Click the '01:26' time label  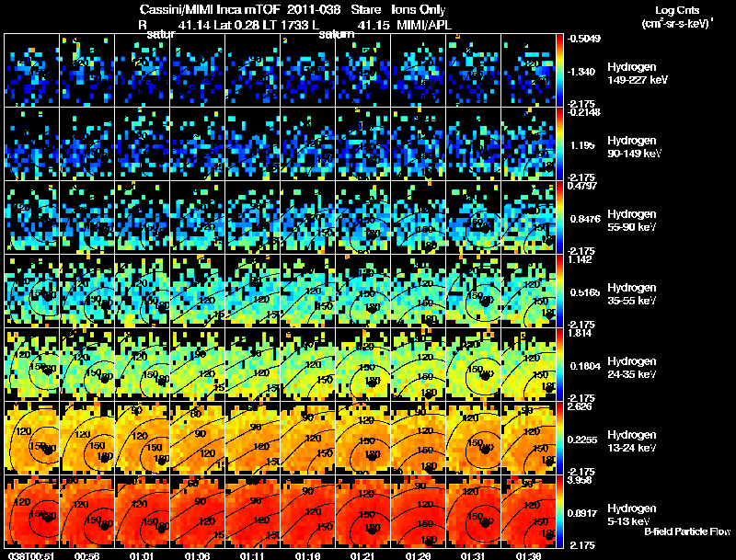coord(418,555)
